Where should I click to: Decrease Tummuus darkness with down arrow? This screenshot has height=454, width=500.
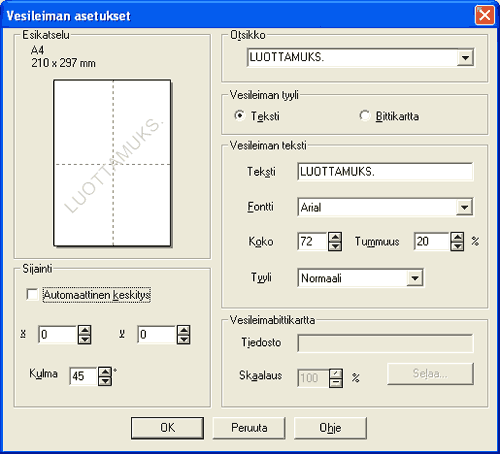pos(457,246)
